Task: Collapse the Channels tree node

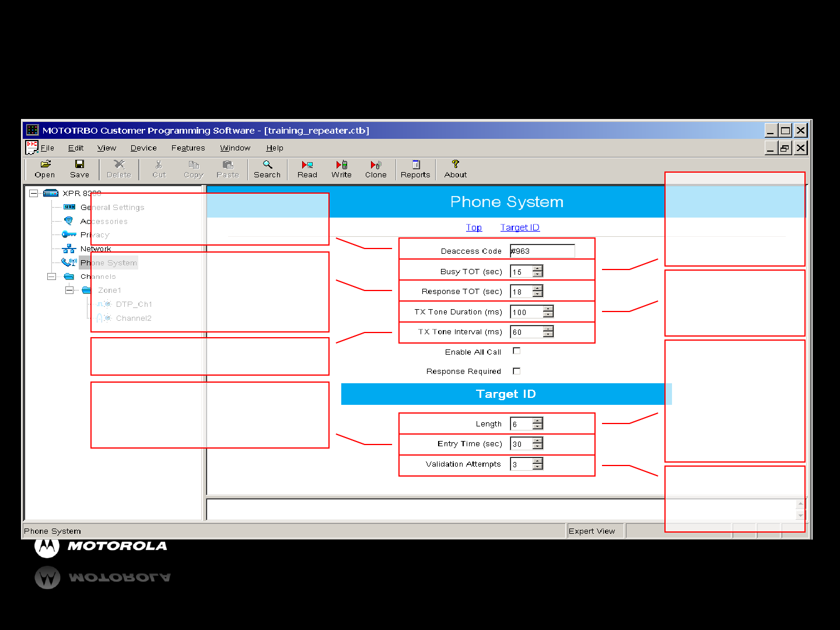Action: [51, 276]
